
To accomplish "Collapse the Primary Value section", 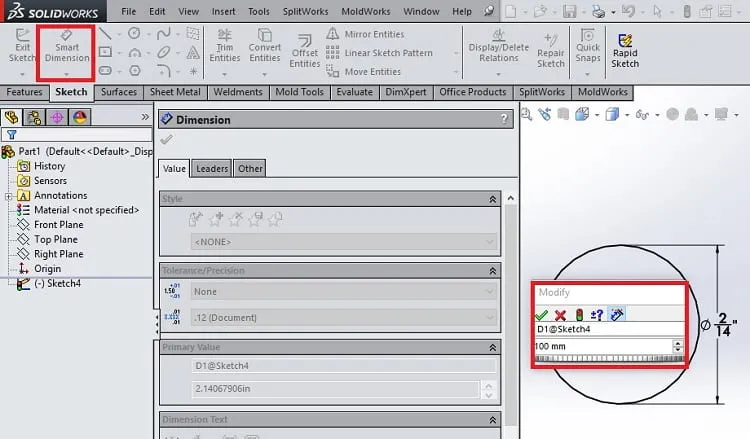I will pos(492,348).
